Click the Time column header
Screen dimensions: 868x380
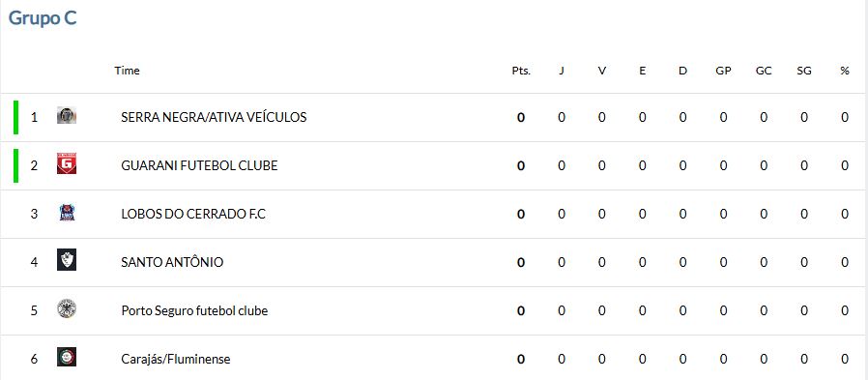click(127, 71)
